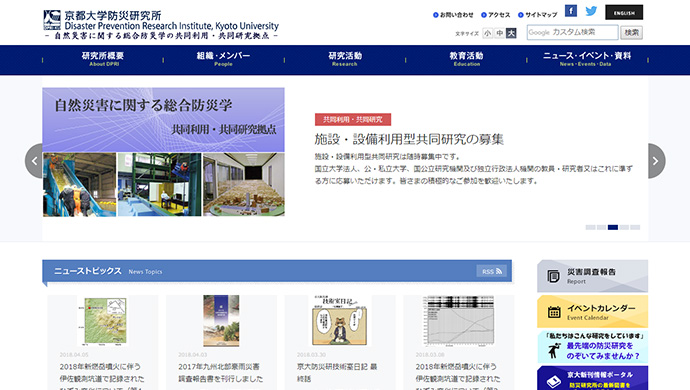Open the 2017年九州北部豪雨災害 report thumbnail
This screenshot has width=690, height=390.
tap(221, 321)
